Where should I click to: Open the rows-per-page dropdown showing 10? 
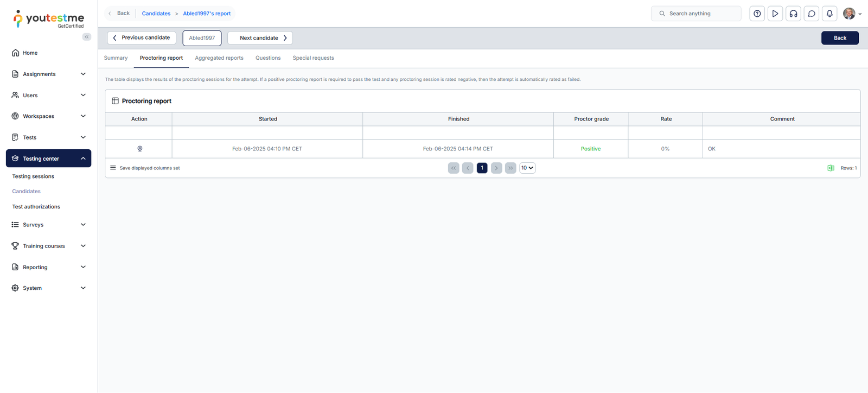pyautogui.click(x=527, y=168)
